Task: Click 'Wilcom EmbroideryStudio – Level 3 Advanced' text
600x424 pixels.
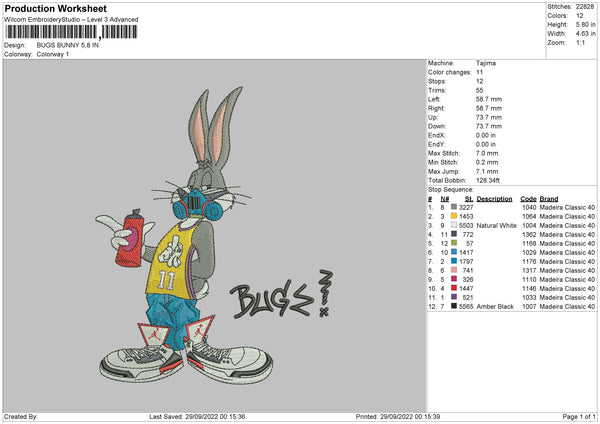Action: 71,20
